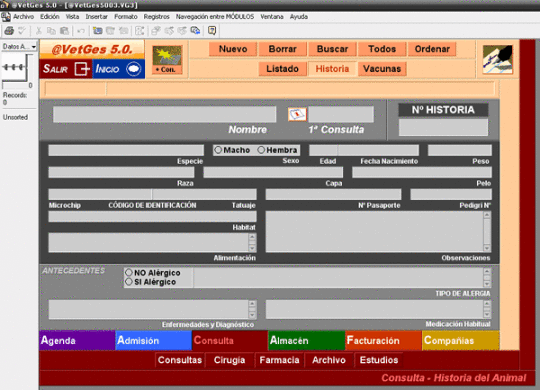The image size is (540, 390).
Task: Switch to the Historia view
Action: click(332, 69)
